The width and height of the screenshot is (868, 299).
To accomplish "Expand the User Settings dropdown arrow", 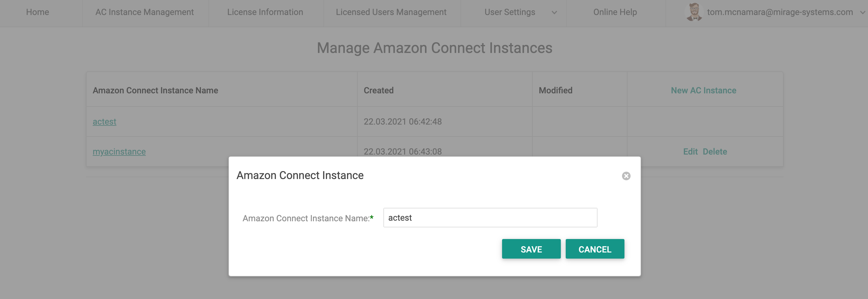I will [554, 13].
